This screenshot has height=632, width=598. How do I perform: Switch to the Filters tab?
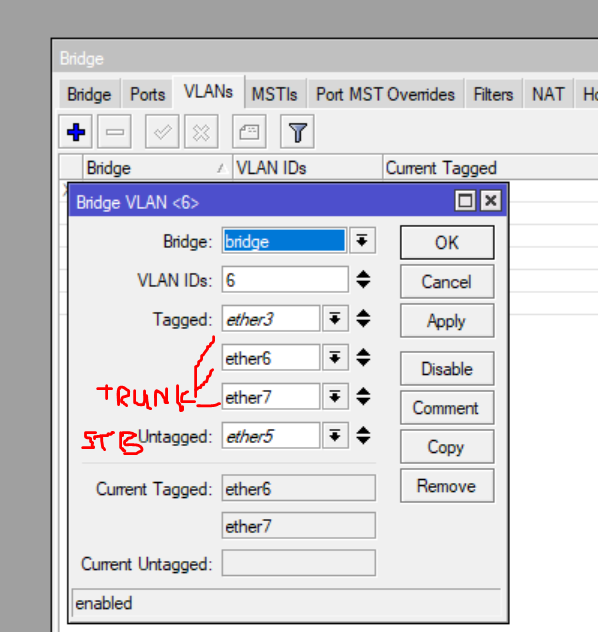coord(493,95)
